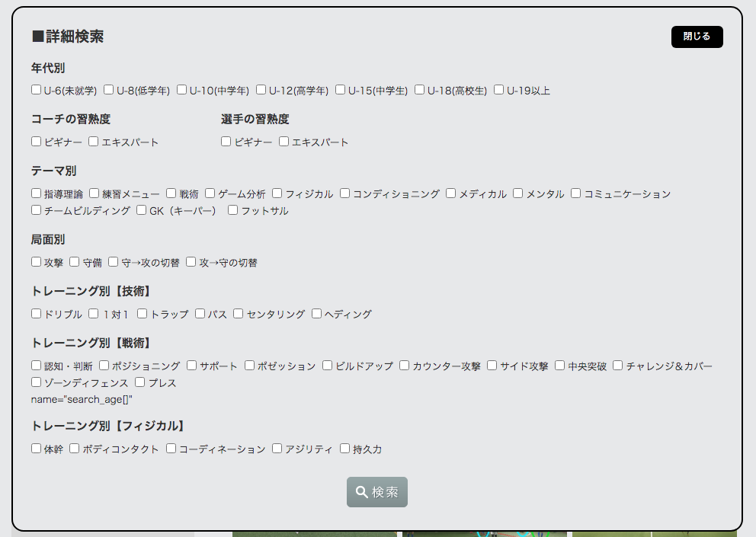Select the 指導理論 theme checkbox
756x537 pixels.
point(36,193)
